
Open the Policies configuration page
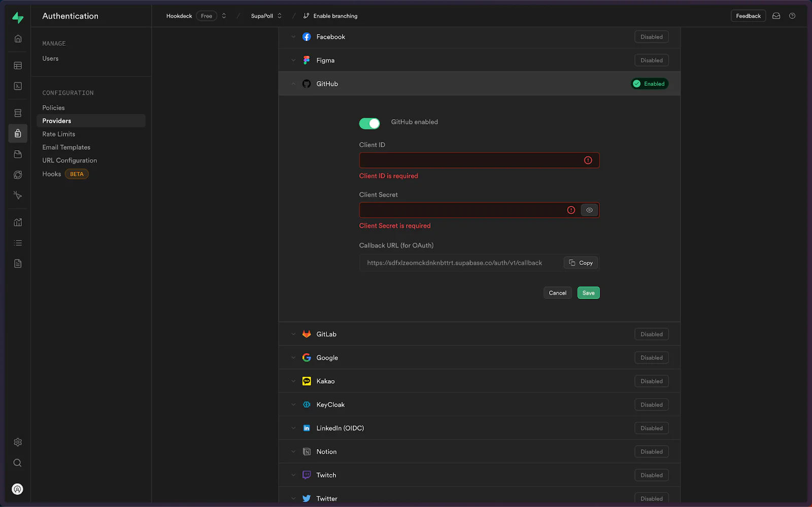53,108
